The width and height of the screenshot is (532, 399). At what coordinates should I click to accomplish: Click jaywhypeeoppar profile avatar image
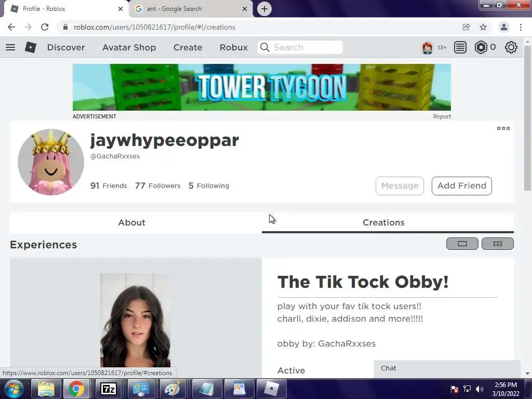[x=51, y=162]
